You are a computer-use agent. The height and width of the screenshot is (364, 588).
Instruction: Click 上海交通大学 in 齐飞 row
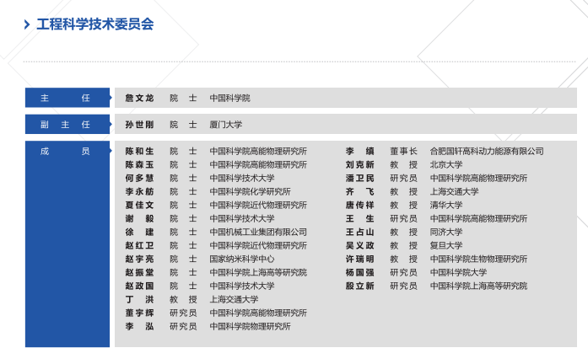tap(454, 192)
